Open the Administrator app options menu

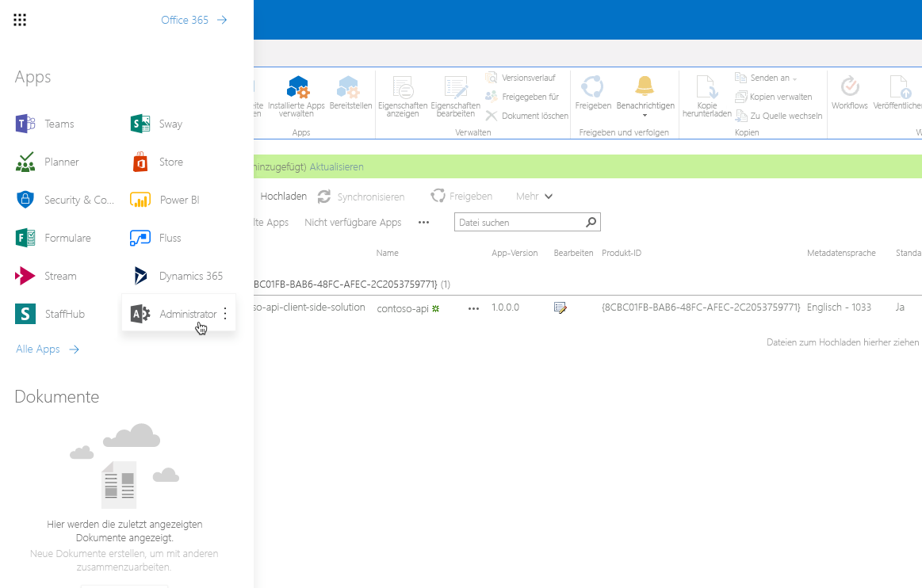coord(224,313)
